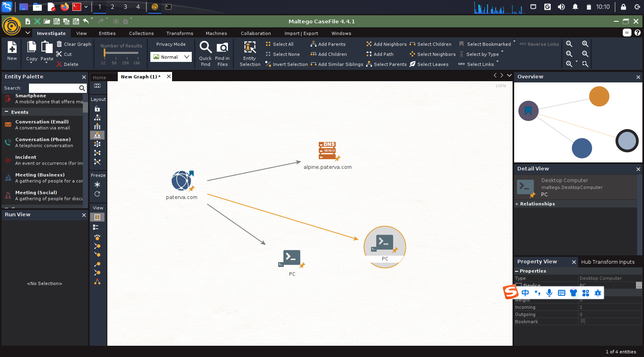Adjust the Number of Results slider handle
The height and width of the screenshot is (357, 644).
[x=105, y=53]
